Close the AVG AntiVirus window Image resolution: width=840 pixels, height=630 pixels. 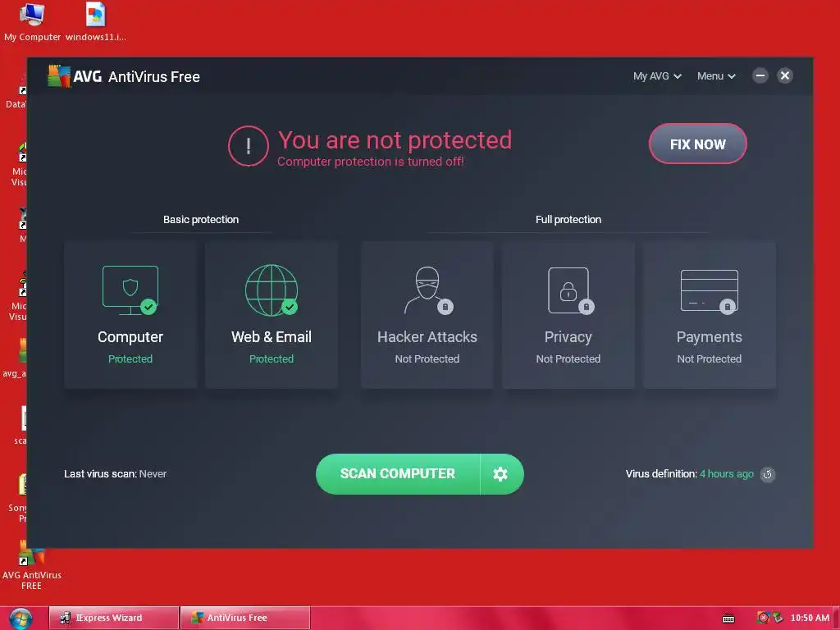(x=785, y=75)
